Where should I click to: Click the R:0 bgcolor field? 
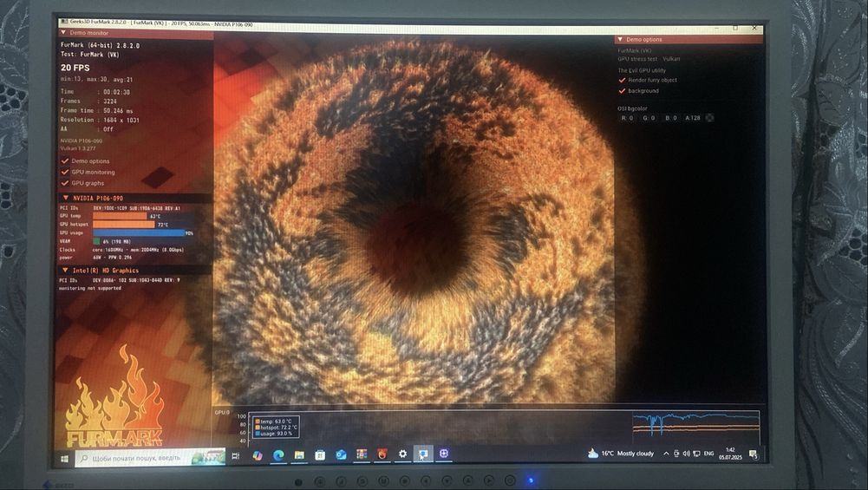tap(627, 118)
